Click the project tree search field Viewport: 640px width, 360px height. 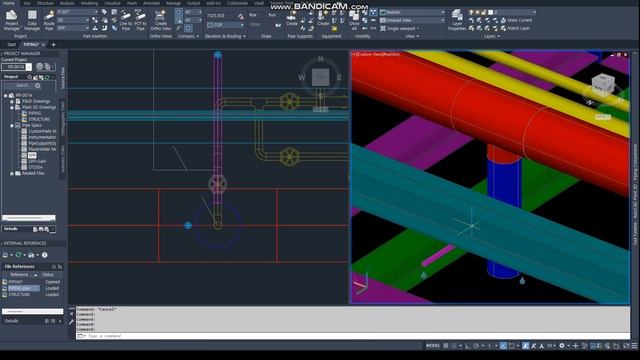(x=24, y=86)
